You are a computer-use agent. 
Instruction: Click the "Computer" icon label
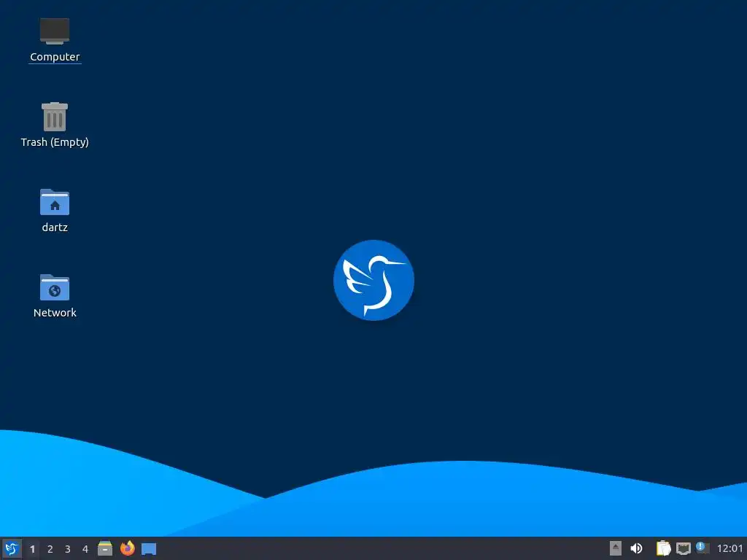pyautogui.click(x=55, y=57)
